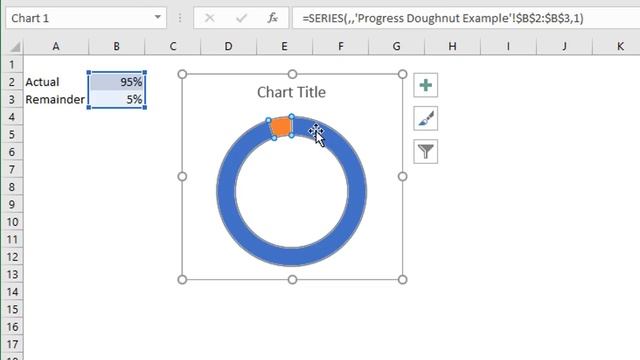Select row 9 header
Screen dimensions: 640x360
(12, 204)
